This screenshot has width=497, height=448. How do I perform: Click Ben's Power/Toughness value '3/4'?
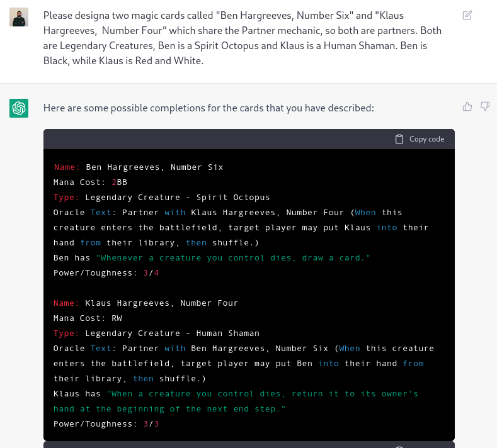(151, 273)
